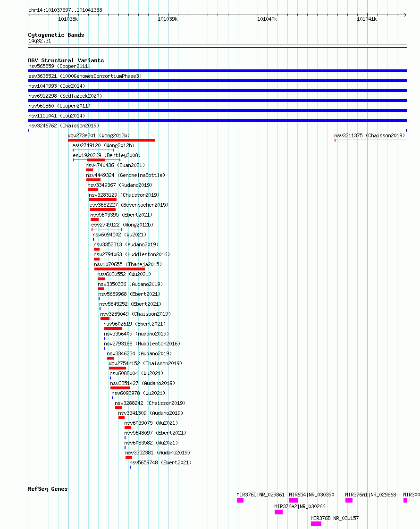Viewport: 420px width, 529px height.
Task: Click nsv3346234 (Audano2019) label
Action: tap(139, 353)
